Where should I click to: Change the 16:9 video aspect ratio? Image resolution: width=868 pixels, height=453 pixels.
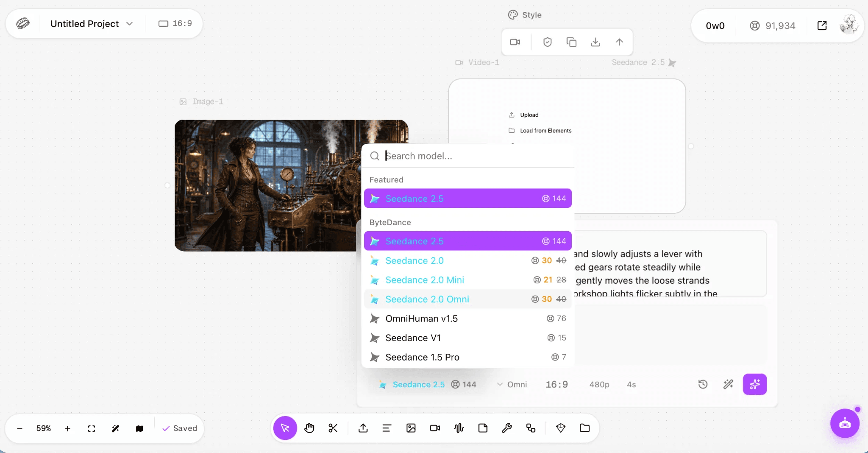click(556, 384)
